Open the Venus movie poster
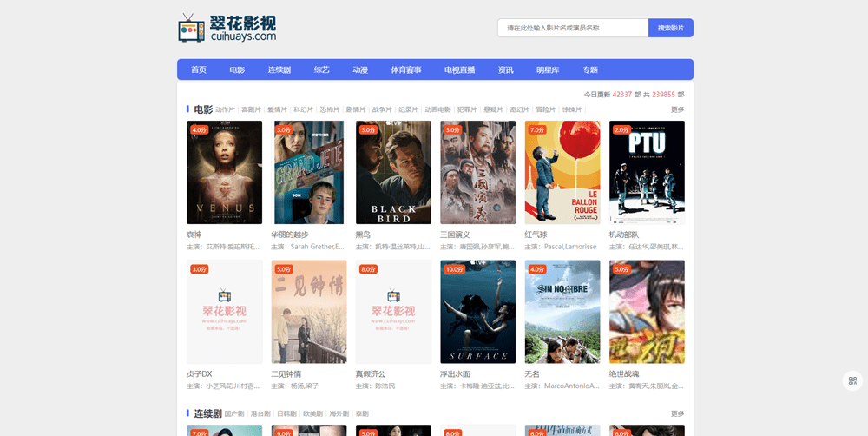The image size is (868, 436). coord(224,172)
